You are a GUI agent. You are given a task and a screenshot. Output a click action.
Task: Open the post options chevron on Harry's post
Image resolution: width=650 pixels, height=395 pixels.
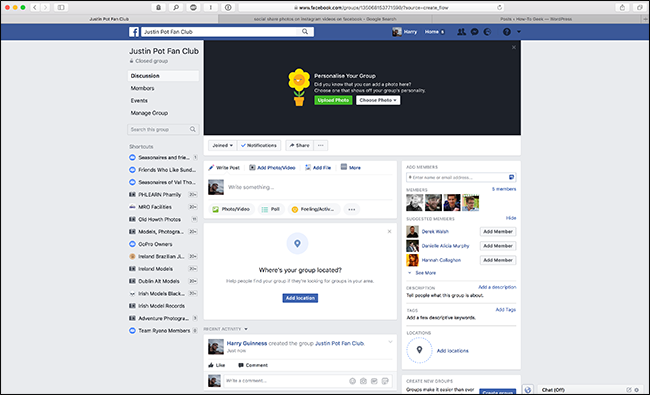coord(390,342)
